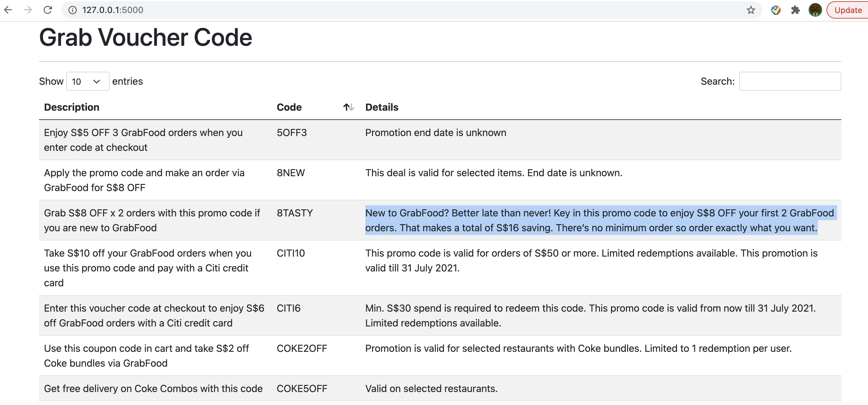Open the colorful checkmark extension icon
This screenshot has height=405, width=868.
coord(775,10)
